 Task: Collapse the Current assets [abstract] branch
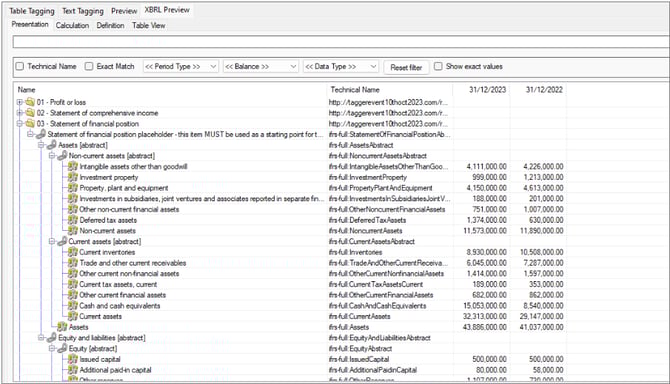[x=52, y=241]
